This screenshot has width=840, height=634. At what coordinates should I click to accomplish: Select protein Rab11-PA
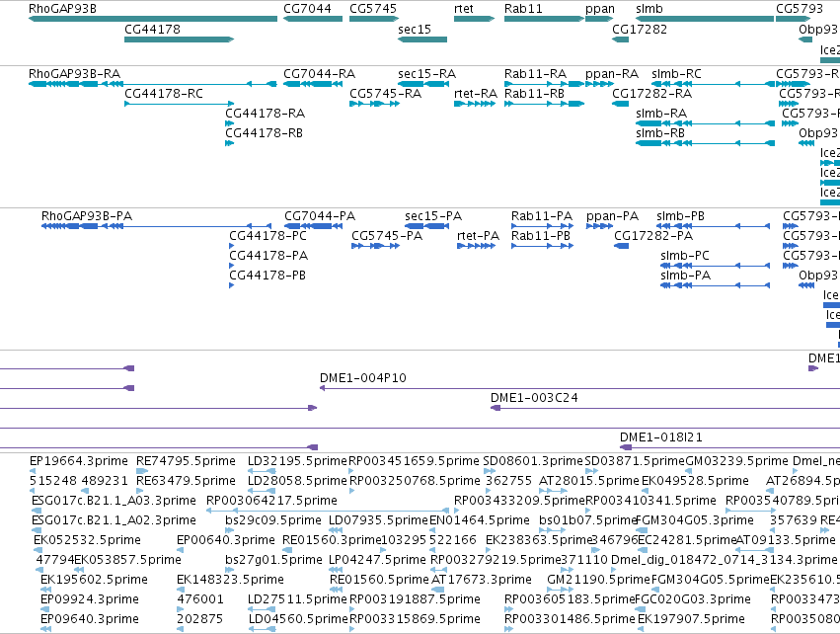tap(542, 226)
